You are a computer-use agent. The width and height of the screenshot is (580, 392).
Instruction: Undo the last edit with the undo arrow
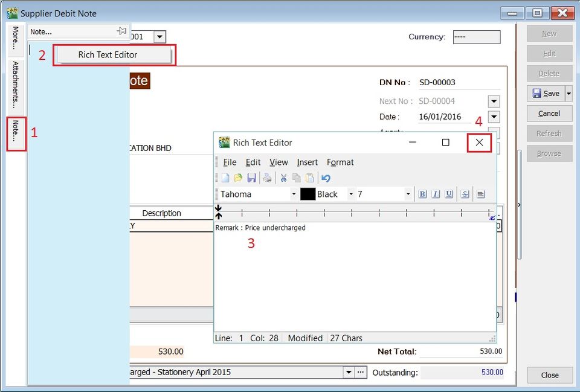(x=326, y=178)
